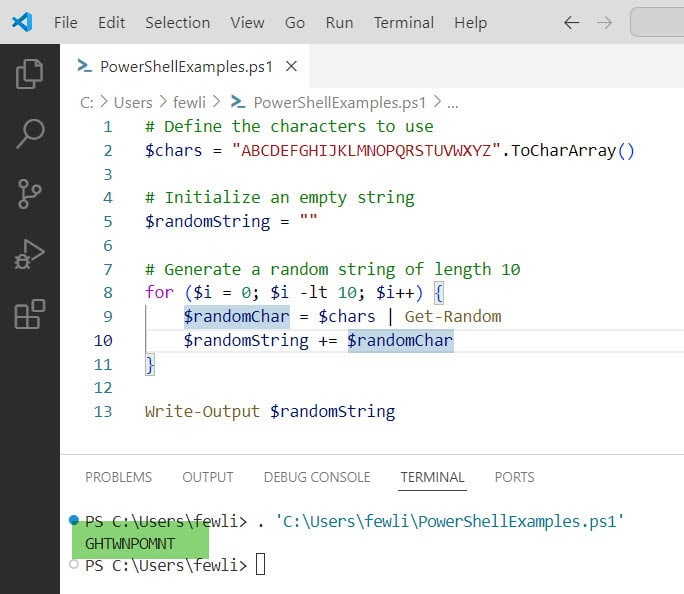Select the TERMINAL panel tab
Image resolution: width=684 pixels, height=594 pixels.
pyautogui.click(x=432, y=477)
